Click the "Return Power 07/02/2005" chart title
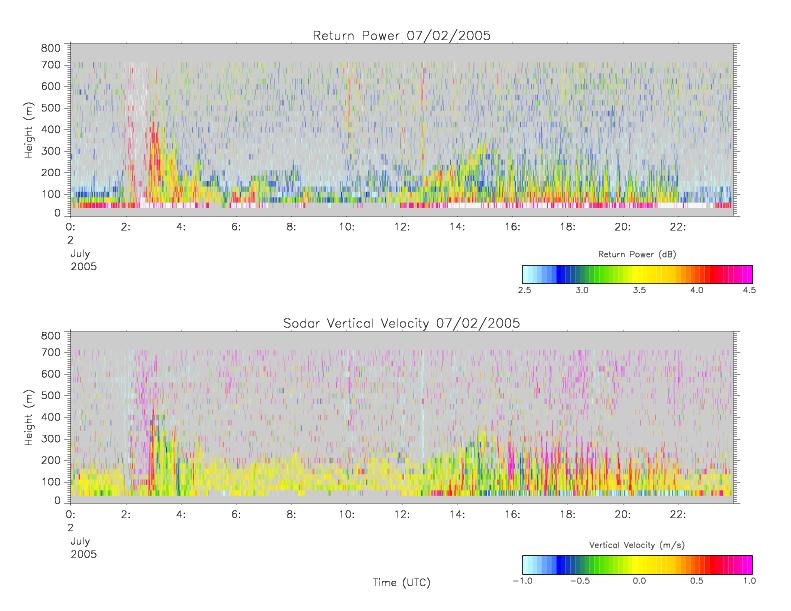 [402, 35]
